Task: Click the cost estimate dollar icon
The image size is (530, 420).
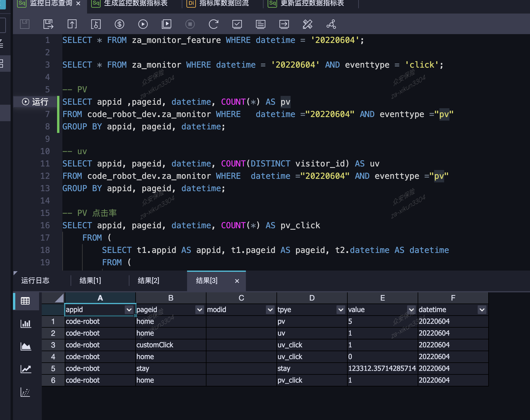Action: click(119, 24)
